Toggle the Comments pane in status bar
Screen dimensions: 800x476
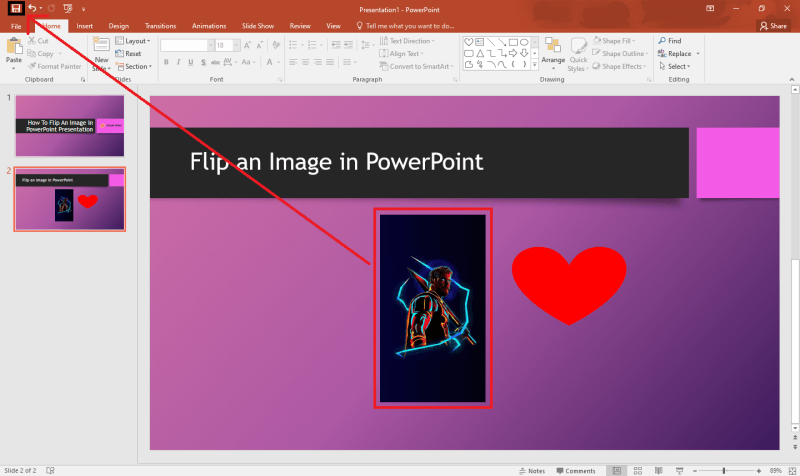click(576, 470)
